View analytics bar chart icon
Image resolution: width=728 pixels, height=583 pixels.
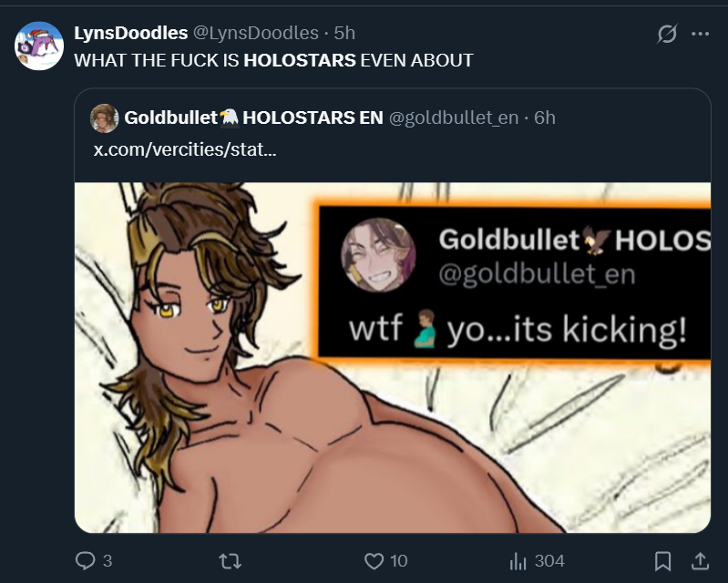click(x=518, y=561)
